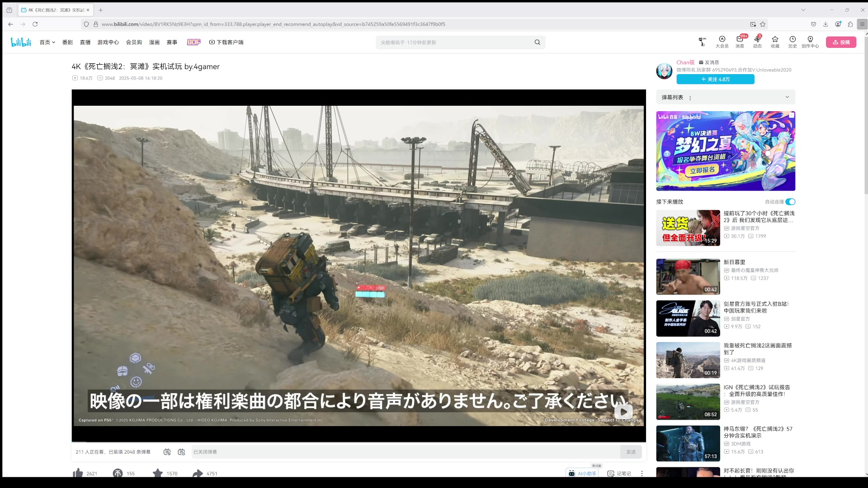
Task: Open the 直播 live section
Action: coord(85,42)
